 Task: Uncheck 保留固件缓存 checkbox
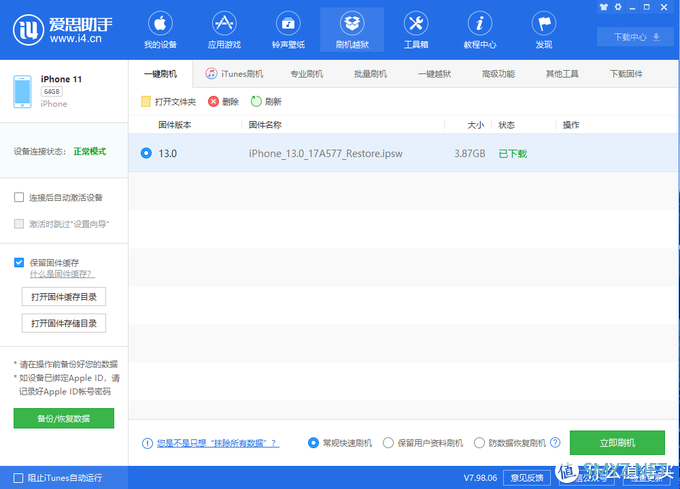(19, 262)
